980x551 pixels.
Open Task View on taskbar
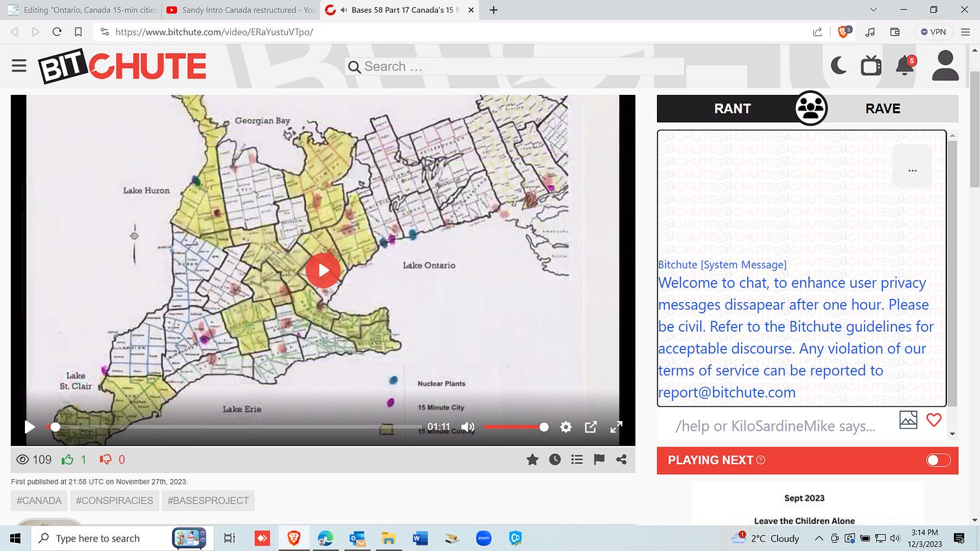(x=230, y=538)
